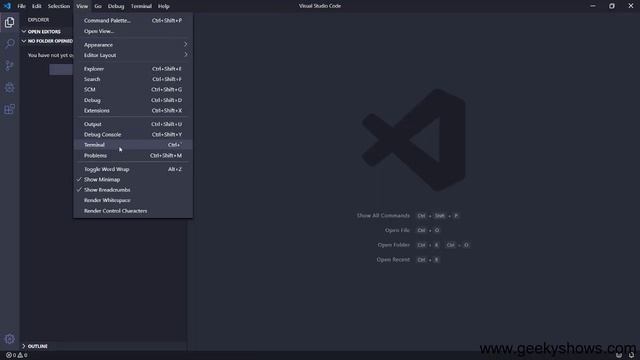
Task: Select Debug Console in the View menu
Action: [133, 134]
